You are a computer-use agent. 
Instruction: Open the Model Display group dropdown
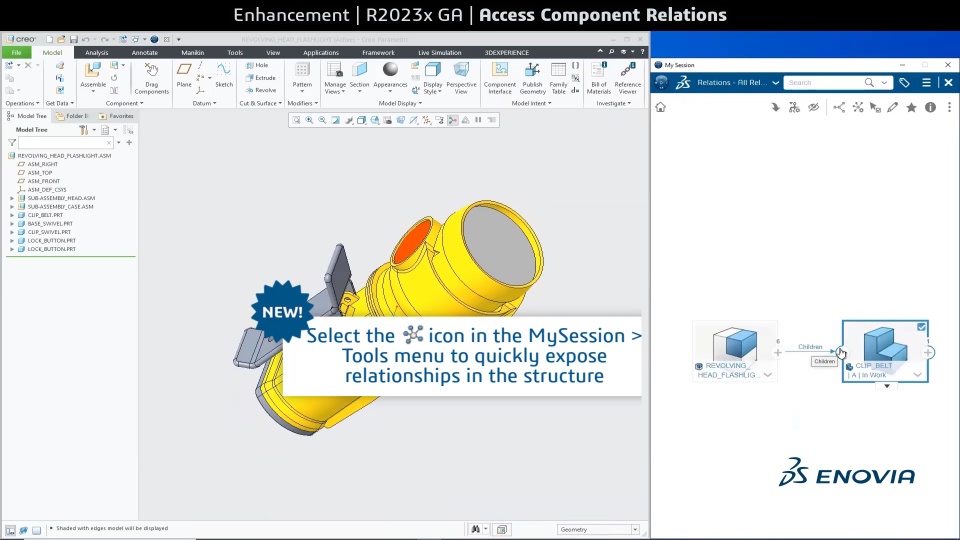point(400,103)
